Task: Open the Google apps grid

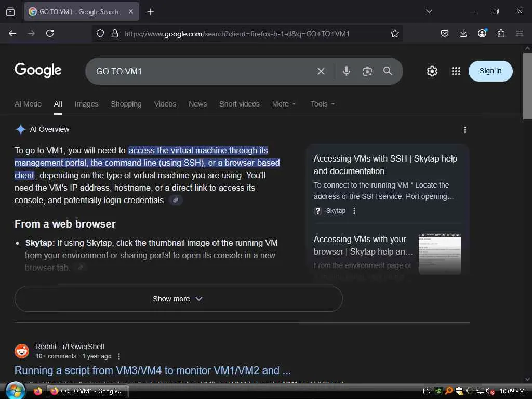Action: coord(456,71)
